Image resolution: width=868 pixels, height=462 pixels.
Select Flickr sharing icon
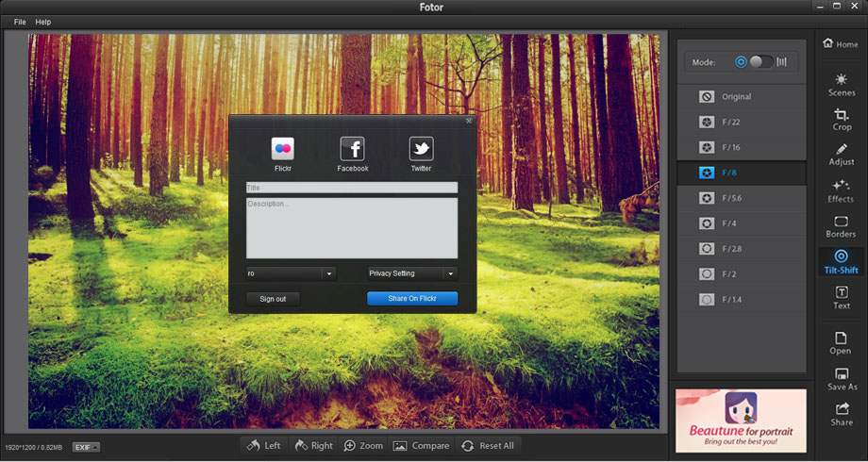coord(283,149)
